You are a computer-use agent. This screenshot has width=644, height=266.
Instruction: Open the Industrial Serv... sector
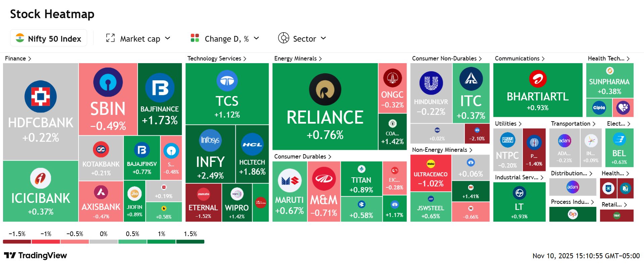[520, 177]
